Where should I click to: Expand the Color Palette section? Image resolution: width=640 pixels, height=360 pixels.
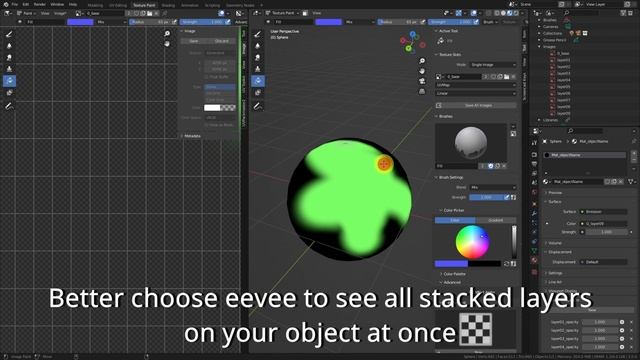pyautogui.click(x=453, y=274)
